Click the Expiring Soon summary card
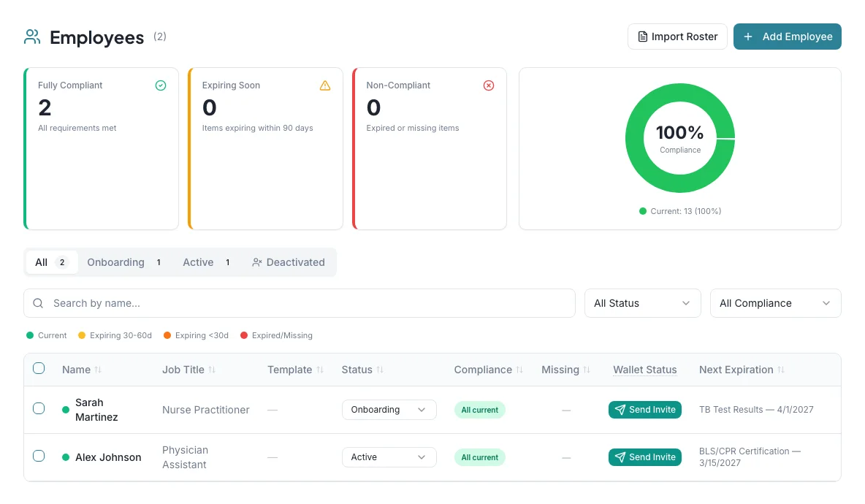This screenshot has width=865, height=504. pyautogui.click(x=266, y=149)
